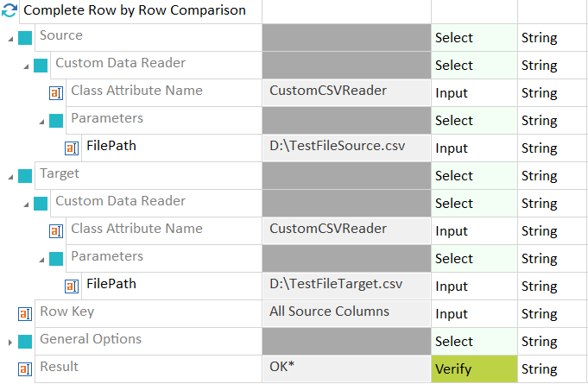Collapse the Target tree node
This screenshot has height=384, width=588.
[10, 176]
